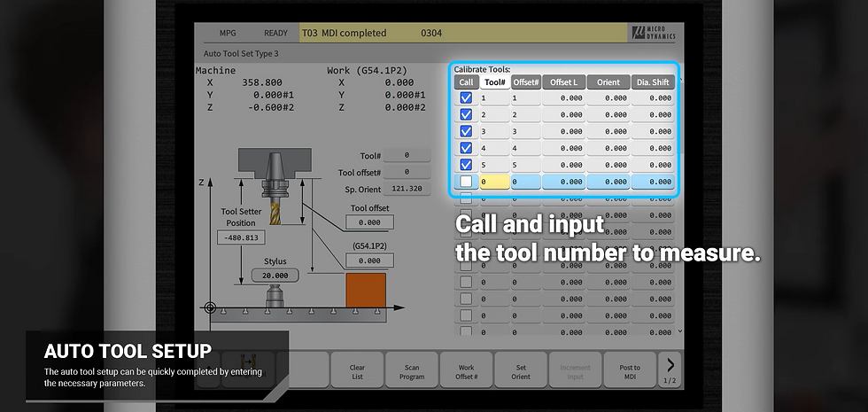This screenshot has width=868, height=412.
Task: Go to next softkey page arrow
Action: (x=670, y=369)
